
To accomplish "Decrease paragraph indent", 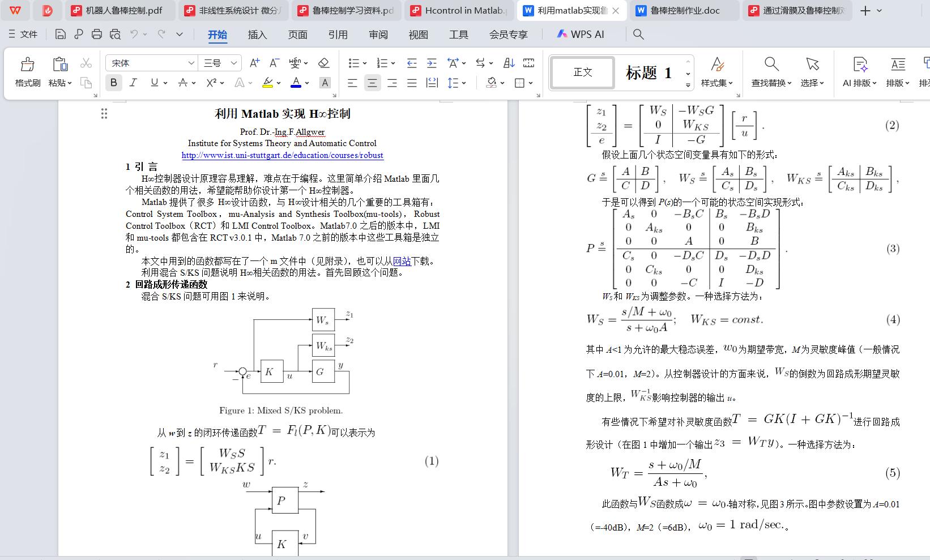I will [412, 63].
